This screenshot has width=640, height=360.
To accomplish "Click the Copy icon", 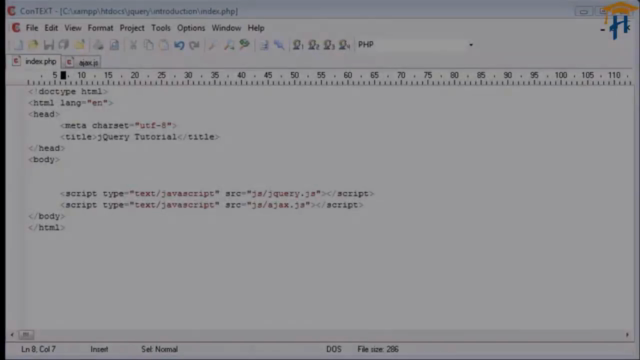I will [149, 45].
